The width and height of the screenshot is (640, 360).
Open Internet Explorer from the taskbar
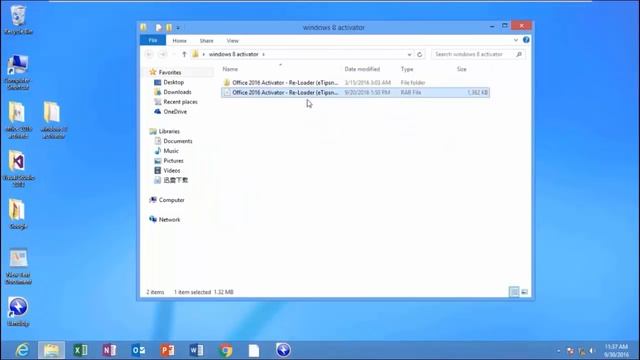(x=22, y=350)
